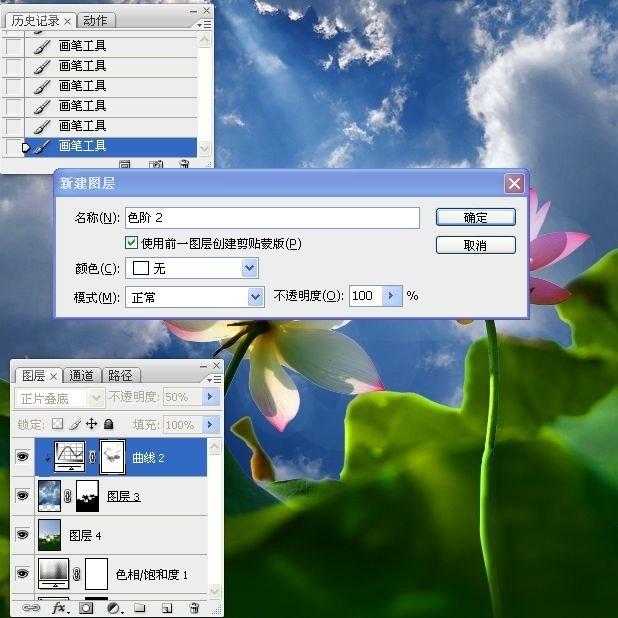Click chain link icon on 曲线 2 layer
Screen dimensions: 618x618
click(92, 457)
